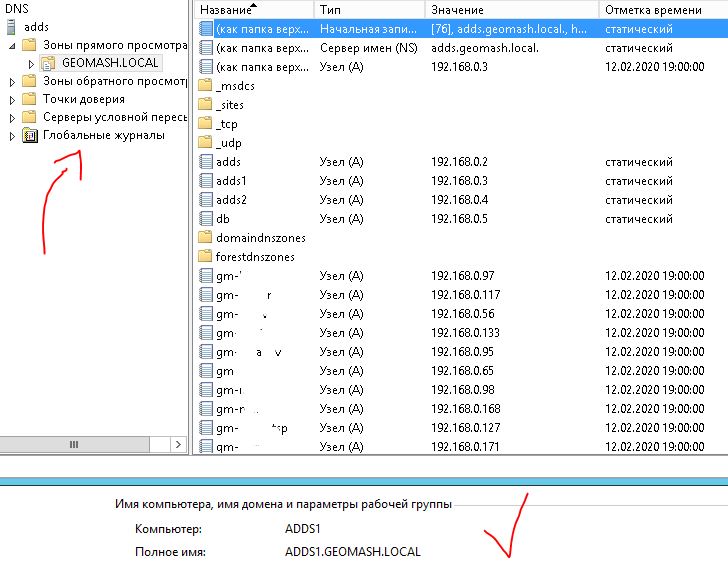Click the IP value 192.168.0.56
This screenshot has height=567, width=728.
462,314
